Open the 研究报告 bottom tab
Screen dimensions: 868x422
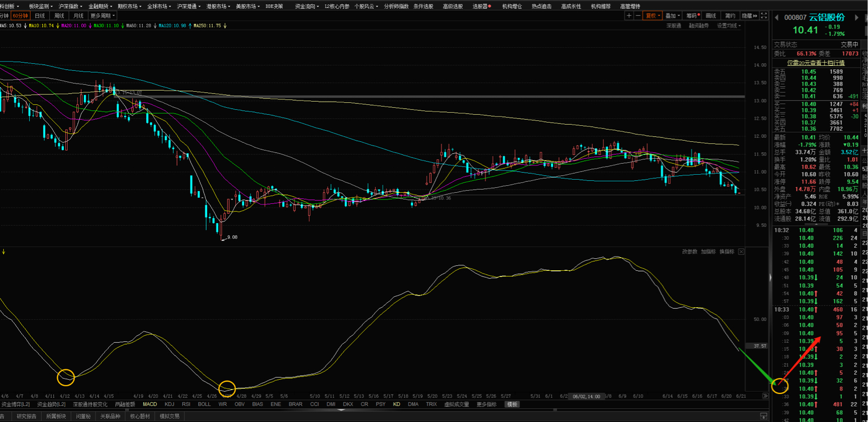[26, 416]
